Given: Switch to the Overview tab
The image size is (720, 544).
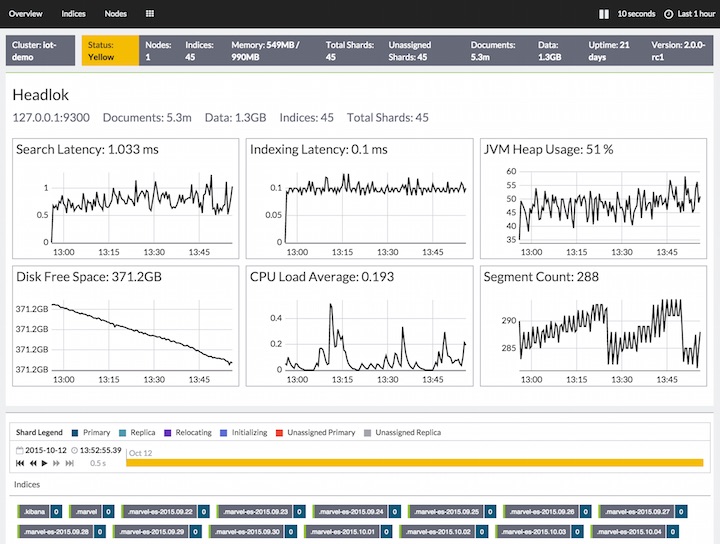Looking at the screenshot, I should tap(26, 14).
